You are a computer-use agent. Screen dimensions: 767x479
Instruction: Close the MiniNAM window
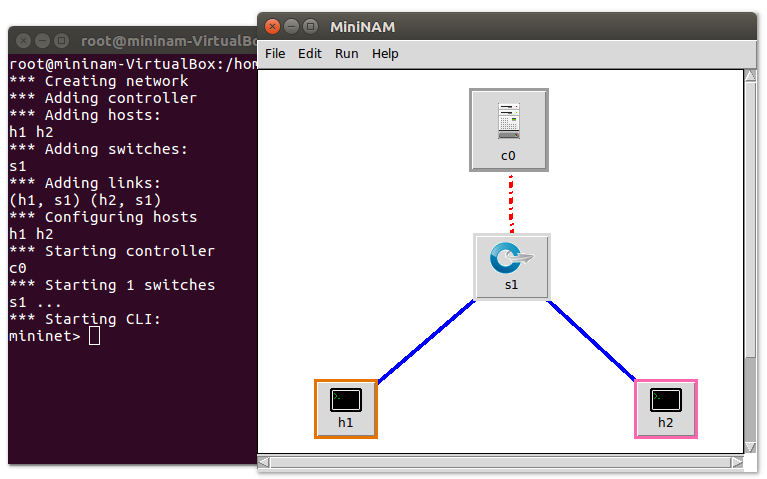point(273,26)
